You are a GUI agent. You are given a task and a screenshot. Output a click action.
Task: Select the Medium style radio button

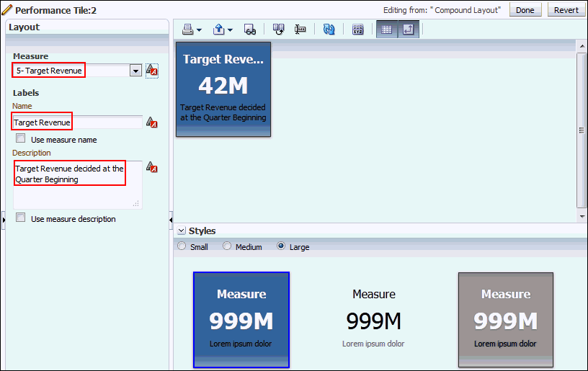pos(227,246)
